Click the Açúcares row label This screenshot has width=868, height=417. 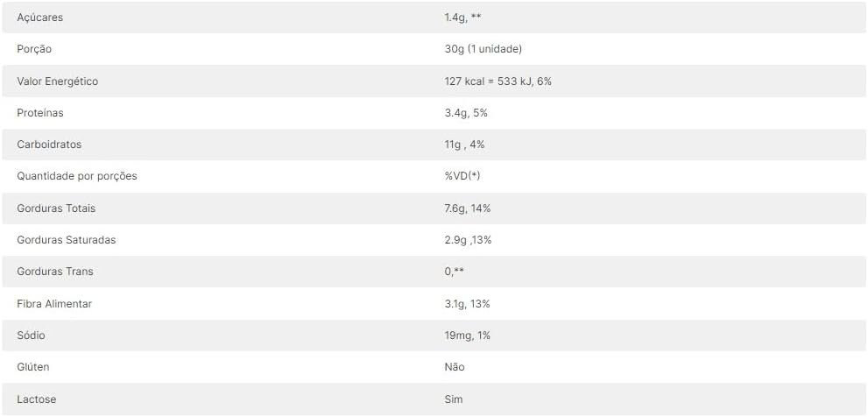tap(40, 18)
